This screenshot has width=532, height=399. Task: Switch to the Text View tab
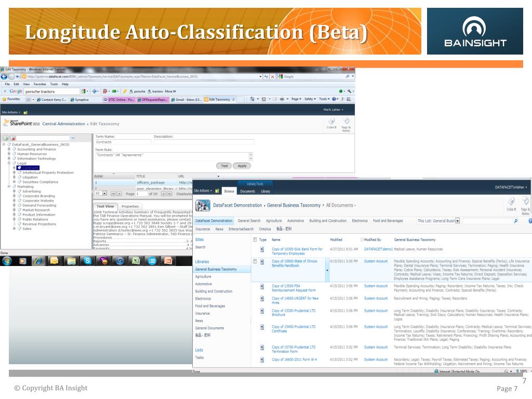point(105,206)
